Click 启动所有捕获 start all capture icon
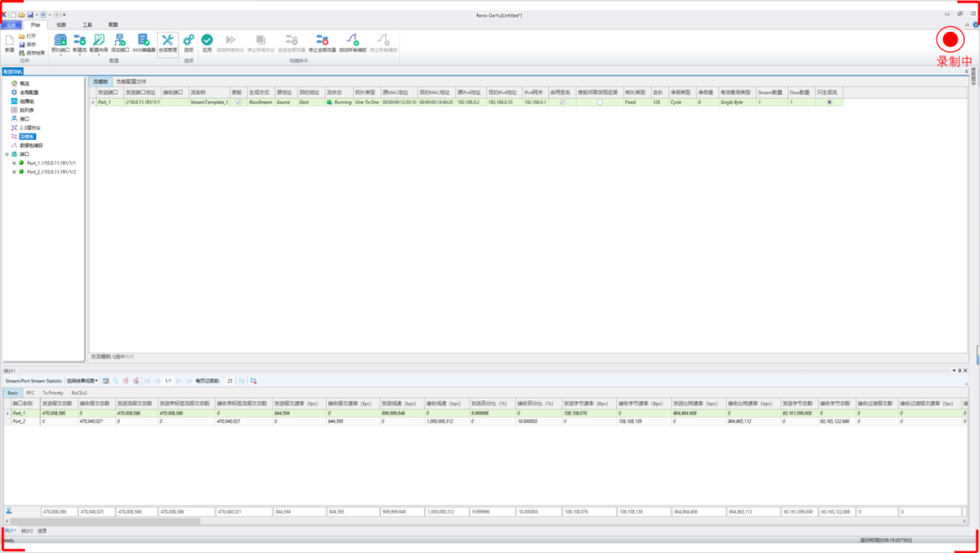 click(x=354, y=41)
